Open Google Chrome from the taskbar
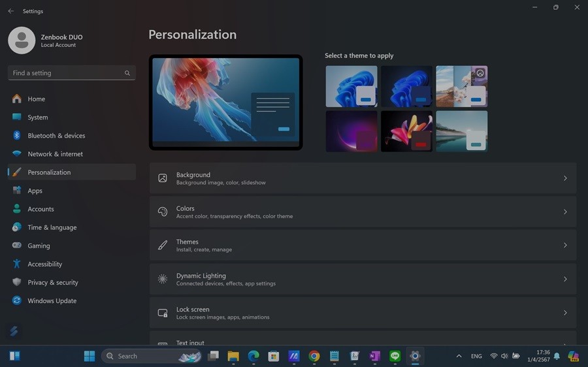 pyautogui.click(x=314, y=356)
